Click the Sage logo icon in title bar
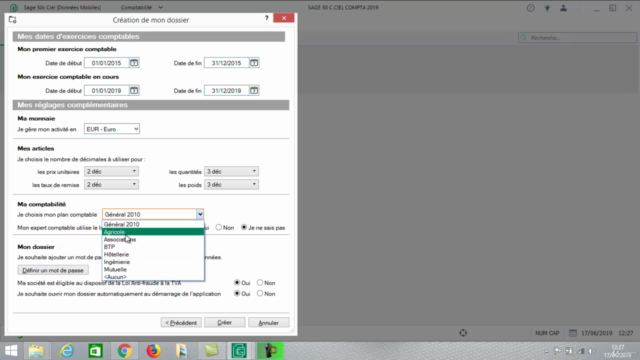 (14, 7)
